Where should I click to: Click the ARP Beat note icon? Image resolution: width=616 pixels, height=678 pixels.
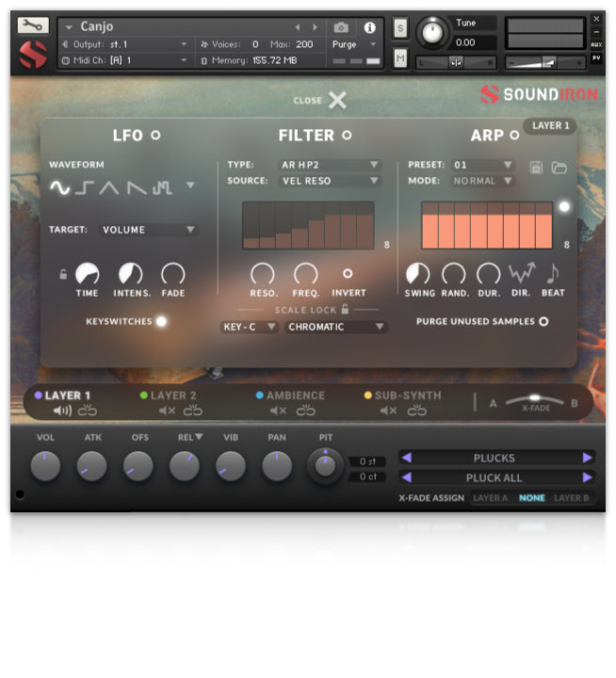553,274
